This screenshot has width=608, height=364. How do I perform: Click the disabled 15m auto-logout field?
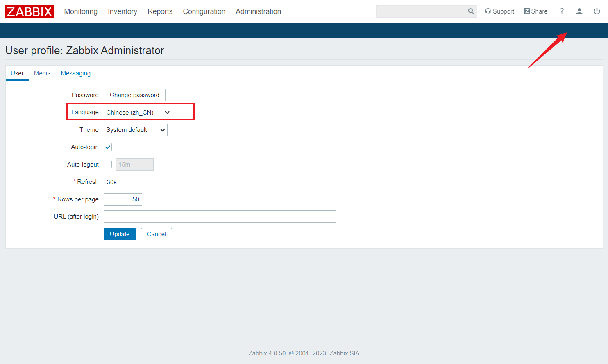pos(134,165)
